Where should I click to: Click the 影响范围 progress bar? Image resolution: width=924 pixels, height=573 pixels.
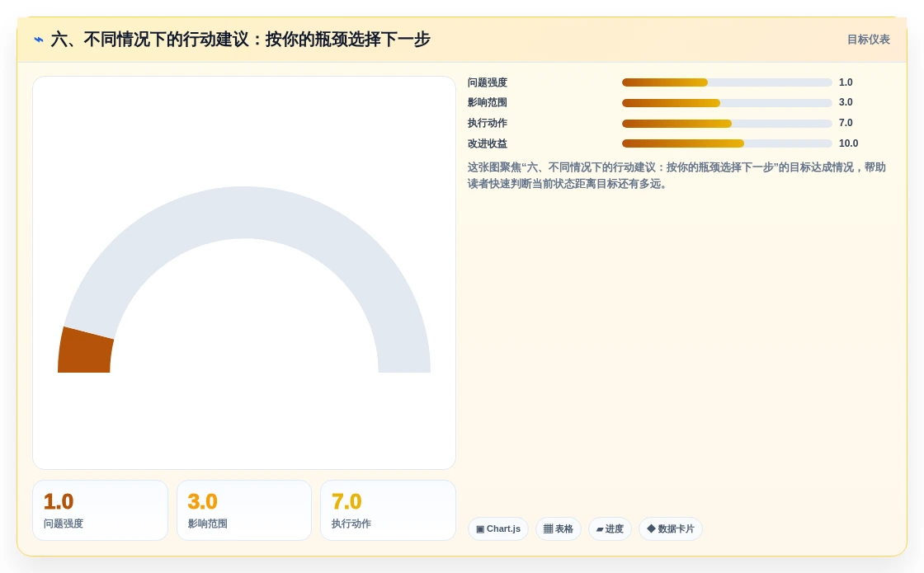[727, 103]
